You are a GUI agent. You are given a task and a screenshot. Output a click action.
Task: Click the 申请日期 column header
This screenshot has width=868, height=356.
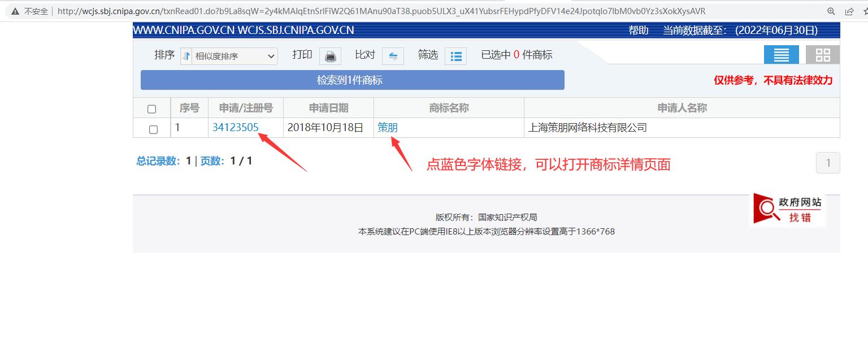click(328, 108)
